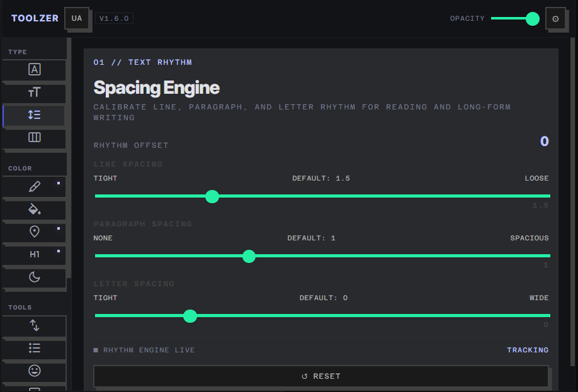Click the NONE end label
This screenshot has height=392, width=578.
point(103,238)
